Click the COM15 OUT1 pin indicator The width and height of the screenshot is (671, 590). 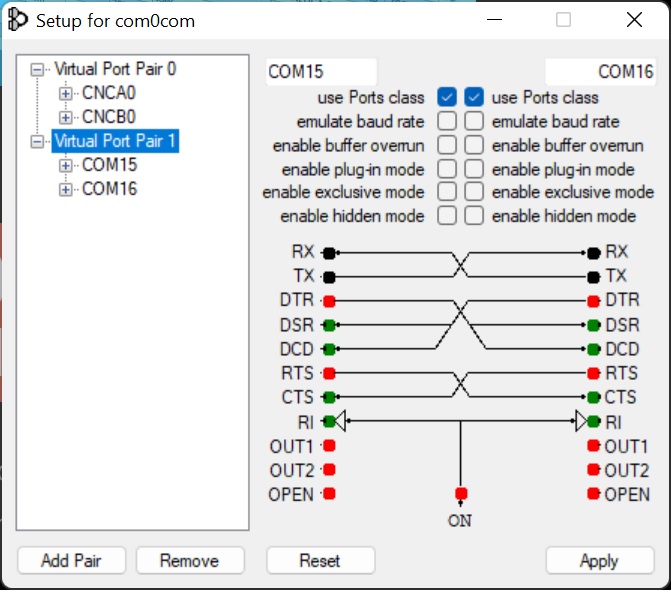[x=329, y=445]
